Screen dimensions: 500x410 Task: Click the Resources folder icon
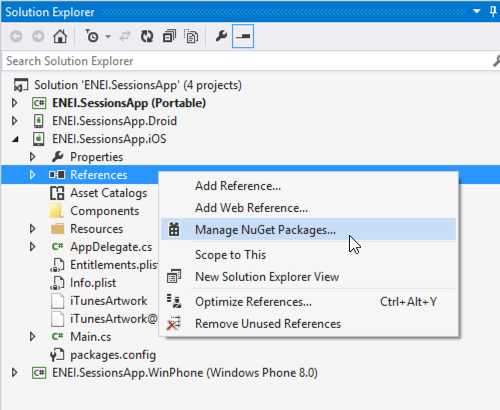pyautogui.click(x=57, y=229)
